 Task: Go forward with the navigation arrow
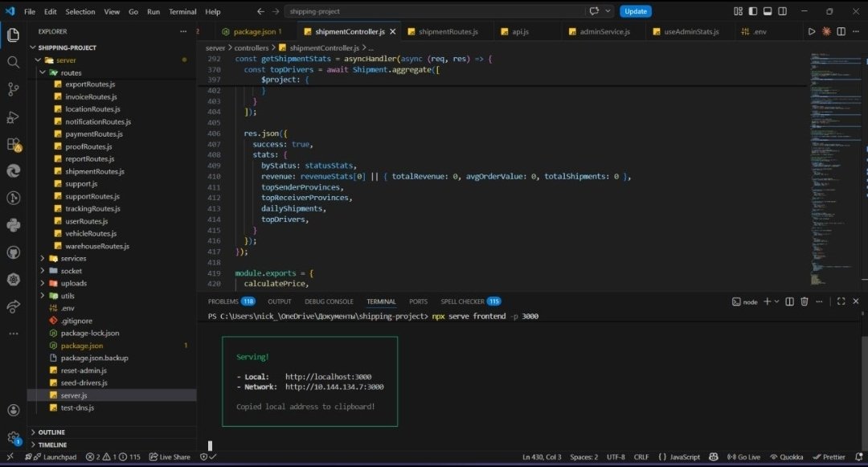tap(275, 11)
